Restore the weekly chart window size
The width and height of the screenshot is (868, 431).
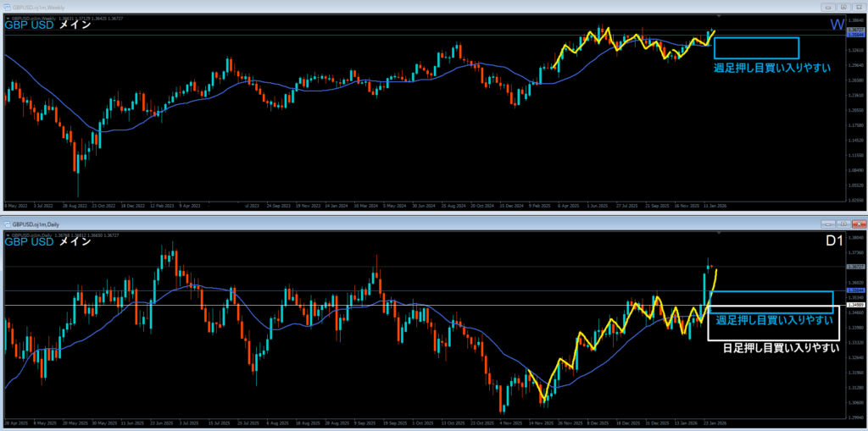coord(843,7)
